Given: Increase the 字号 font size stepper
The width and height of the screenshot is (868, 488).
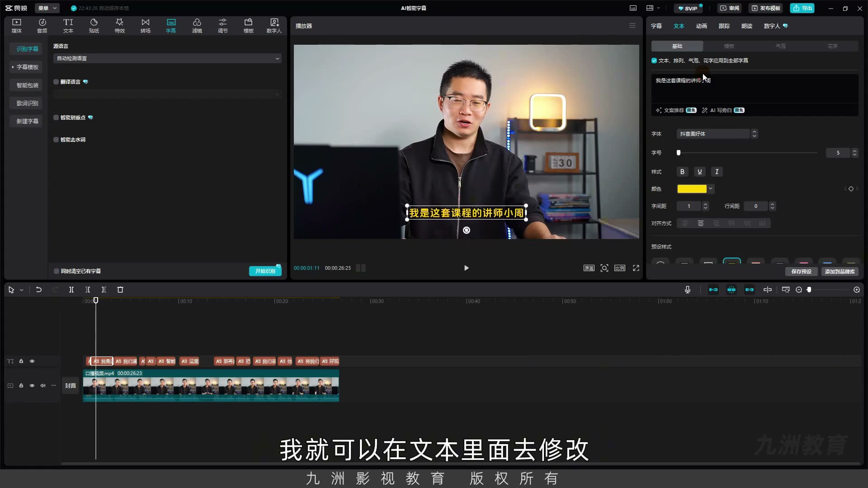Looking at the screenshot, I should click(854, 150).
